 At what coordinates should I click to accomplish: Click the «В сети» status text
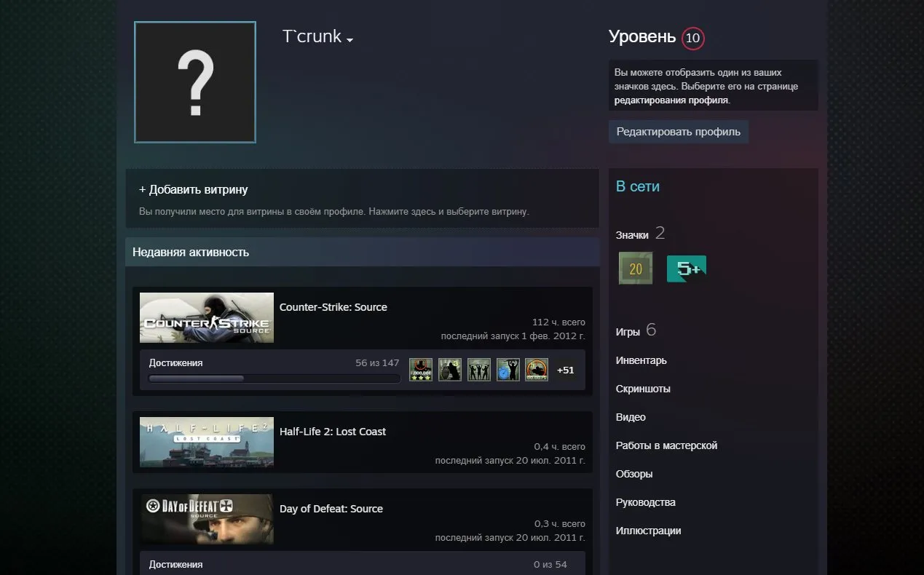[638, 186]
